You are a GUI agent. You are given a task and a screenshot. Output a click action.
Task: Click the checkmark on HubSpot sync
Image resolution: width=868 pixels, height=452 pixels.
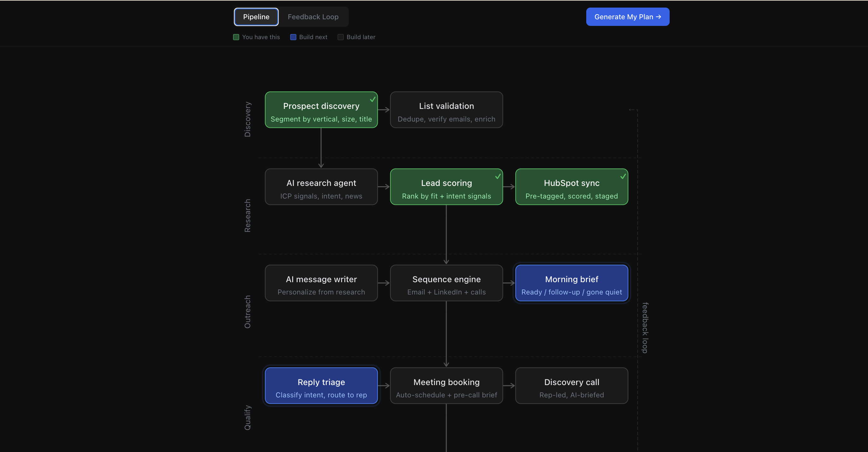click(x=623, y=176)
